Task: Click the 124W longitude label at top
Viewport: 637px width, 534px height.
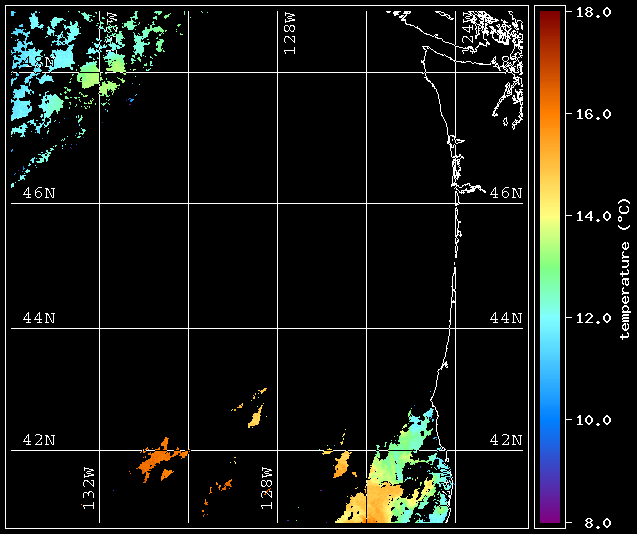Action: [x=468, y=28]
